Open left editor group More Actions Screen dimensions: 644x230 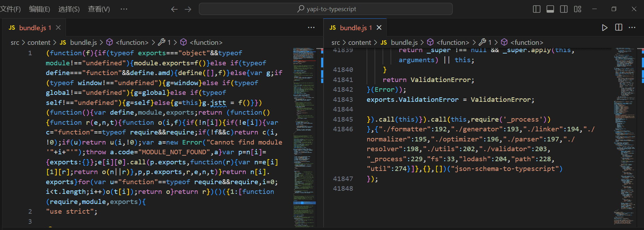click(x=311, y=27)
